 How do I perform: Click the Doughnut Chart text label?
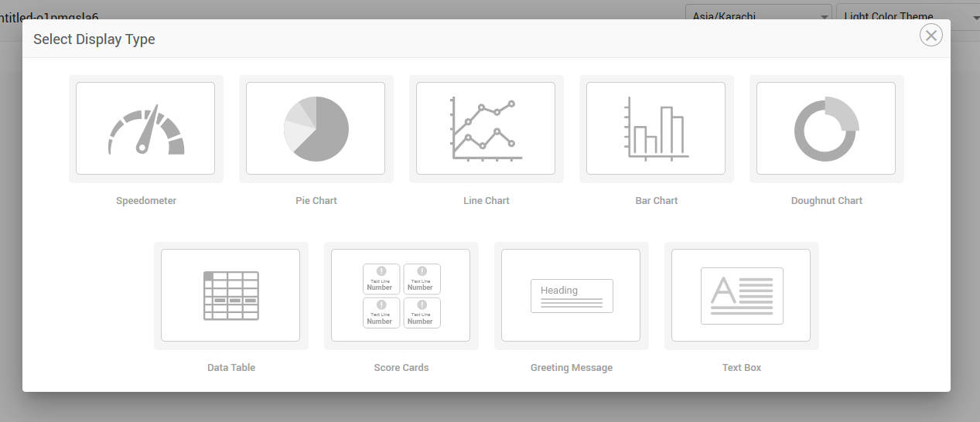827,201
